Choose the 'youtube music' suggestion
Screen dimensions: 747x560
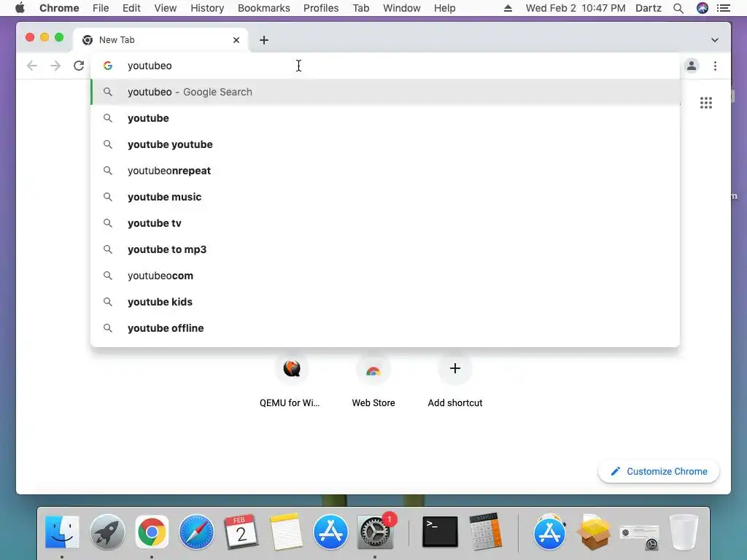point(385,197)
